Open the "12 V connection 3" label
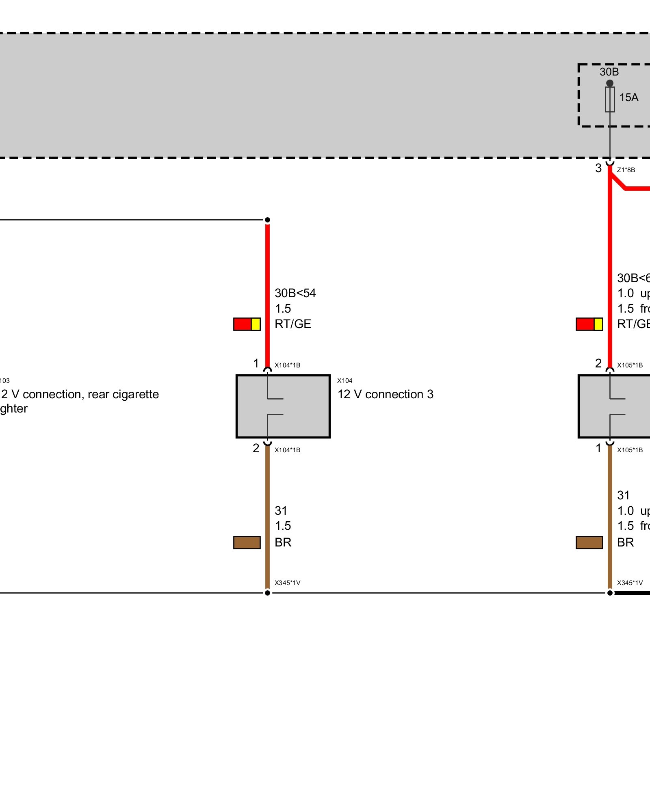 click(385, 394)
